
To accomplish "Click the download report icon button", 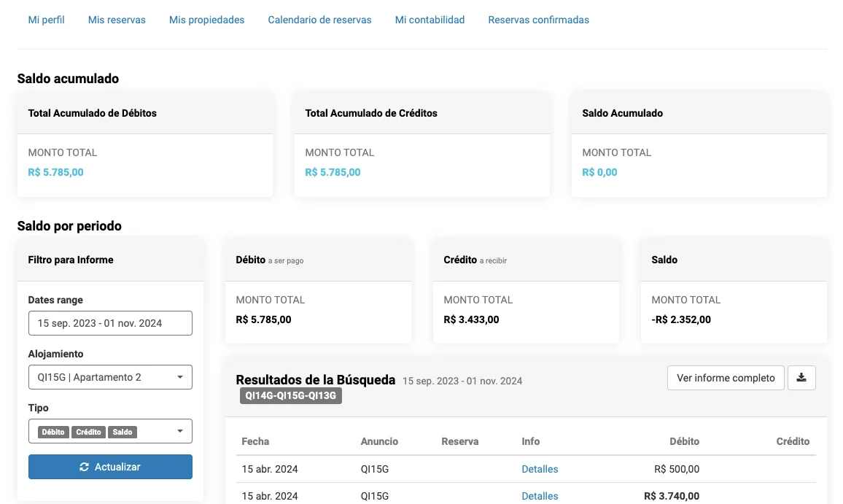I will pyautogui.click(x=801, y=378).
